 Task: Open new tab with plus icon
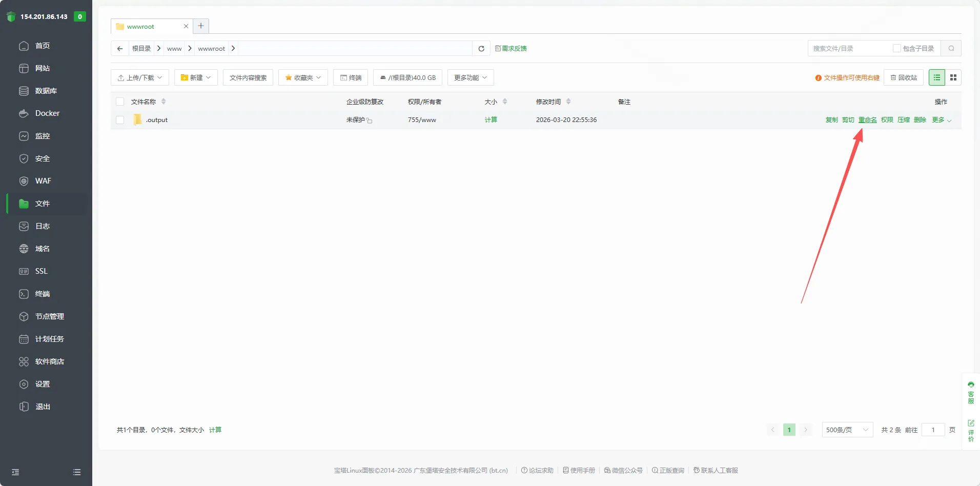201,26
